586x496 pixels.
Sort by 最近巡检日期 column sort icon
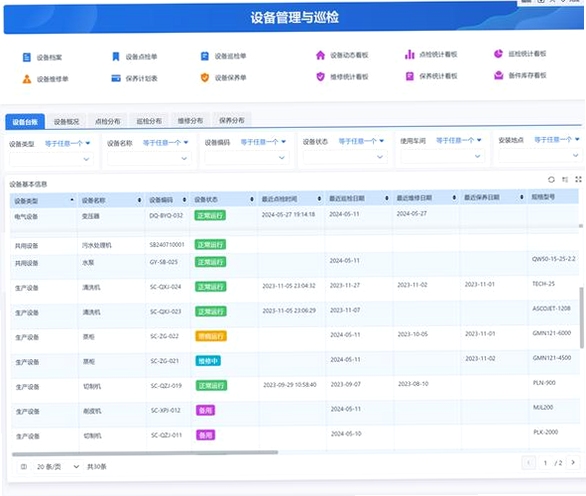point(387,198)
